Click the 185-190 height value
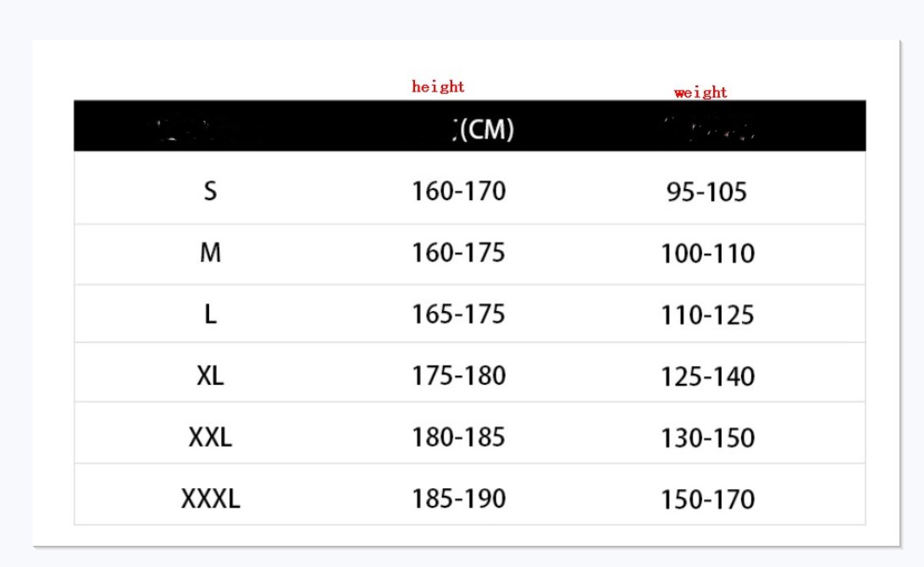Image resolution: width=924 pixels, height=567 pixels. click(458, 498)
